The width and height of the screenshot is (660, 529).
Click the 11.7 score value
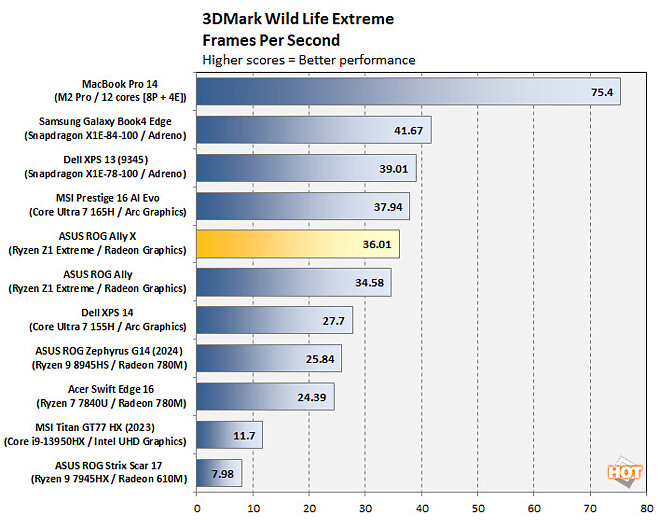(244, 436)
